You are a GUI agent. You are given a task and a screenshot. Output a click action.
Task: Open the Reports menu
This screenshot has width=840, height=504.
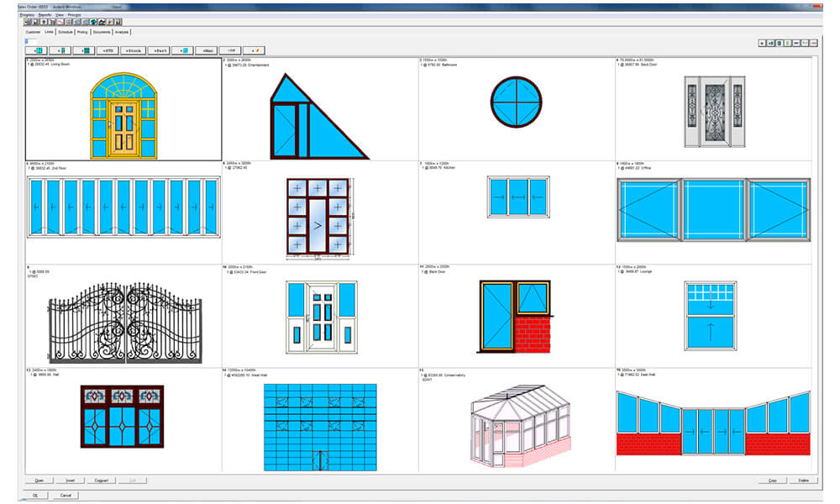(x=43, y=15)
